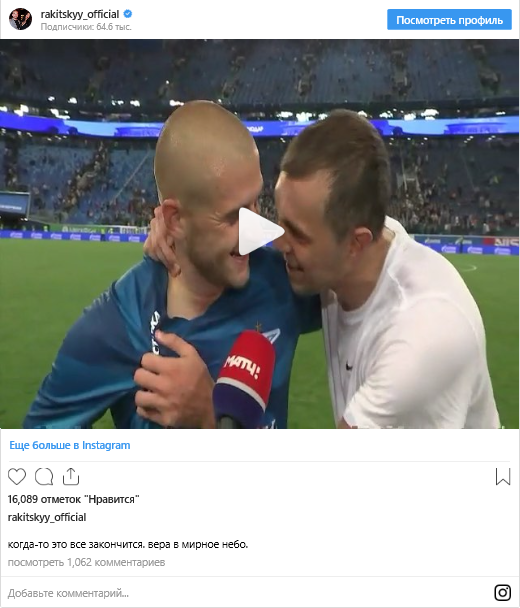Click the comment speech bubble icon

pos(44,477)
